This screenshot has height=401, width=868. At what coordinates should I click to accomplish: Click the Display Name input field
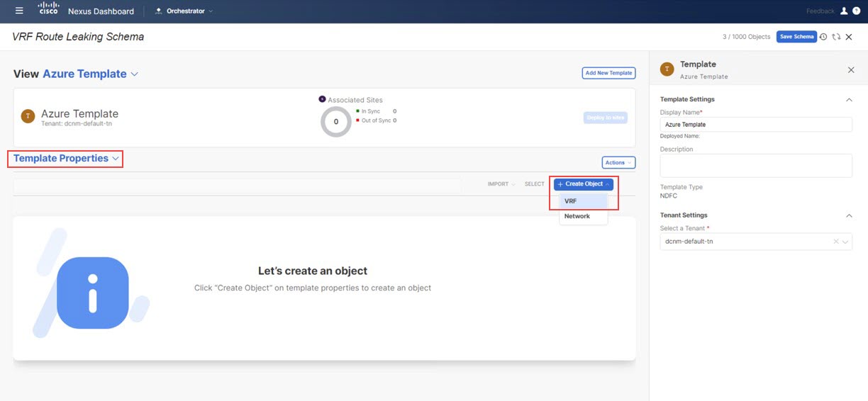[x=756, y=125]
